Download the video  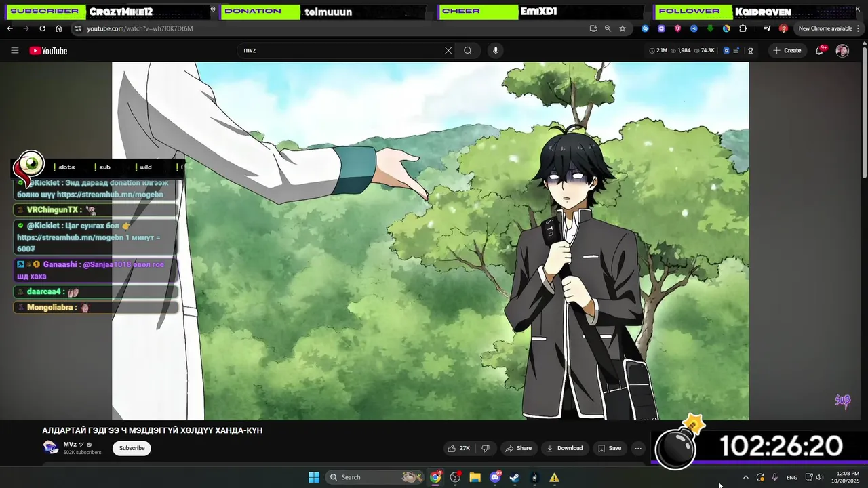coord(566,448)
